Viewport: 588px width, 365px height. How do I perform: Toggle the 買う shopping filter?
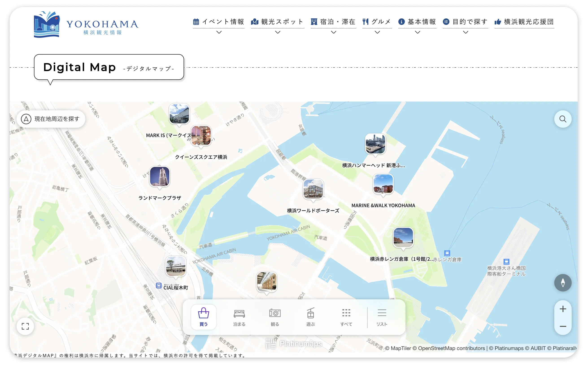(x=203, y=317)
